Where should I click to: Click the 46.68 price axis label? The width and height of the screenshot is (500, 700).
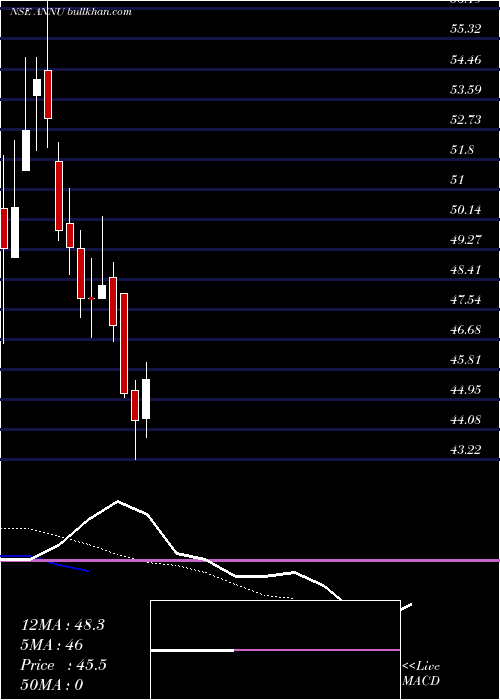pos(466,329)
